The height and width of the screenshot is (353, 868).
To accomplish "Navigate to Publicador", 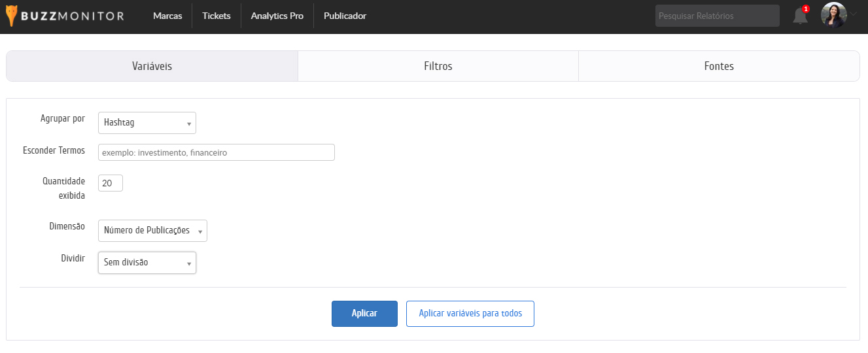I will (x=345, y=16).
